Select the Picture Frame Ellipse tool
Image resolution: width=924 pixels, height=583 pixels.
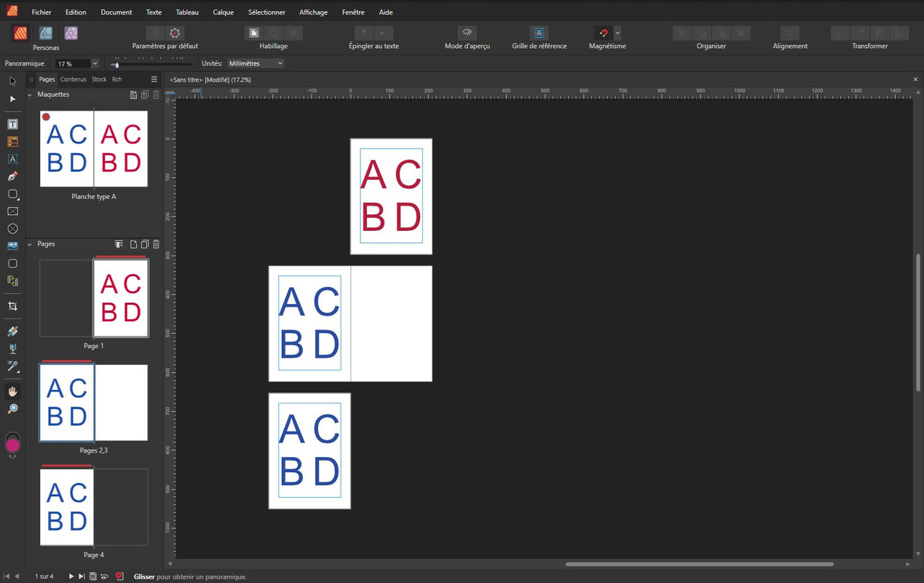pyautogui.click(x=12, y=229)
